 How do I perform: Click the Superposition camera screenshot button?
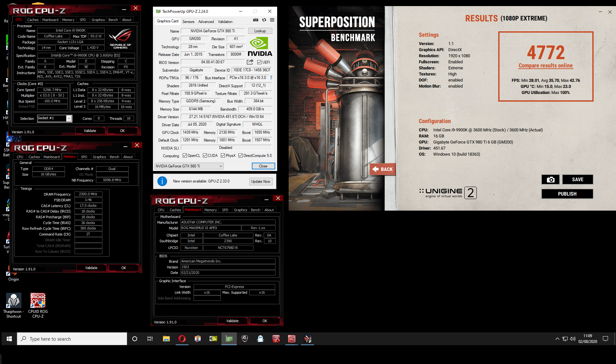click(550, 180)
